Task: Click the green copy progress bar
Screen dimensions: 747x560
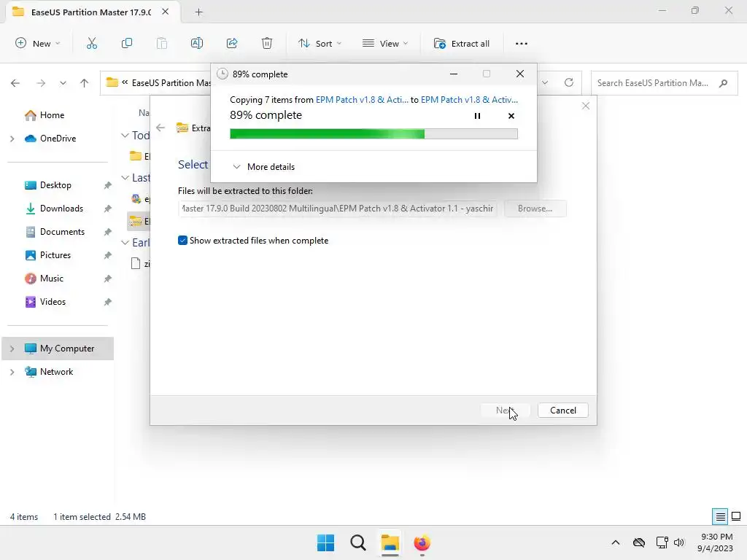Action: tap(373, 134)
